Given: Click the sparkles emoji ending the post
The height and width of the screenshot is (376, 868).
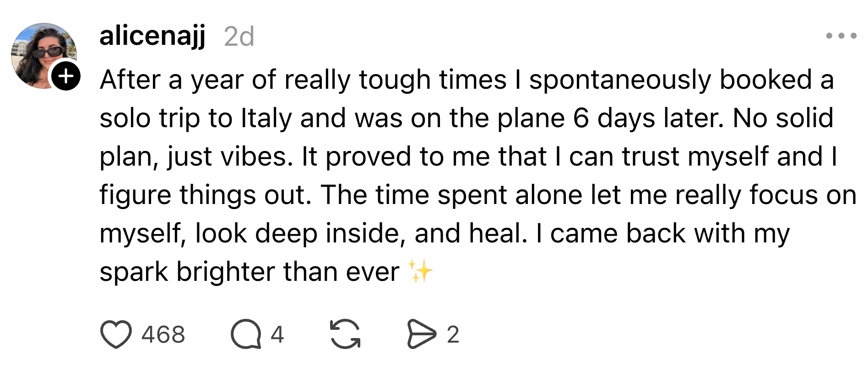Looking at the screenshot, I should point(420,271).
